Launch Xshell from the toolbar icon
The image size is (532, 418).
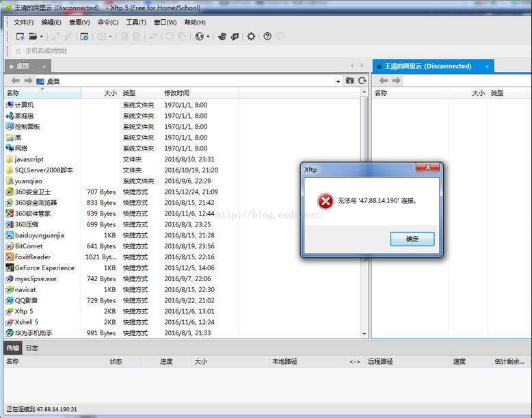(222, 36)
